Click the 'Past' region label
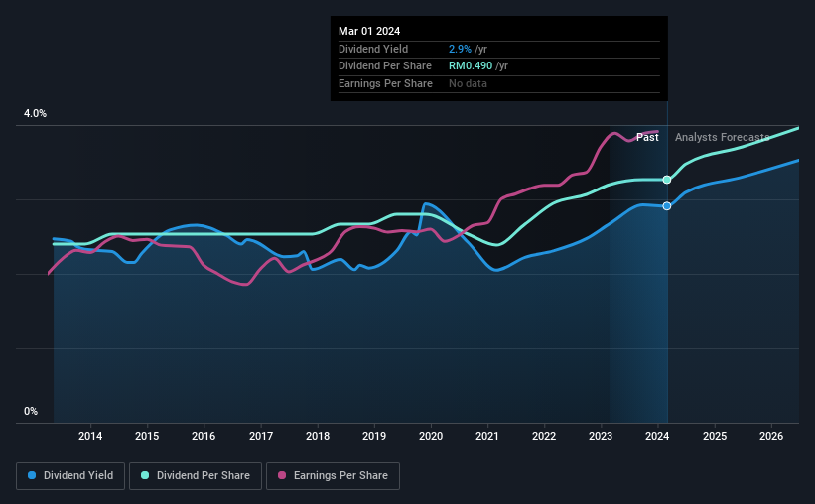 tap(647, 137)
